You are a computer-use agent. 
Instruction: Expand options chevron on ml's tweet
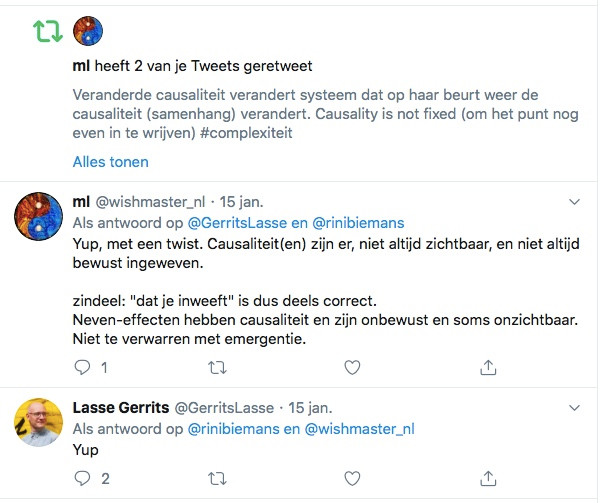(x=574, y=202)
